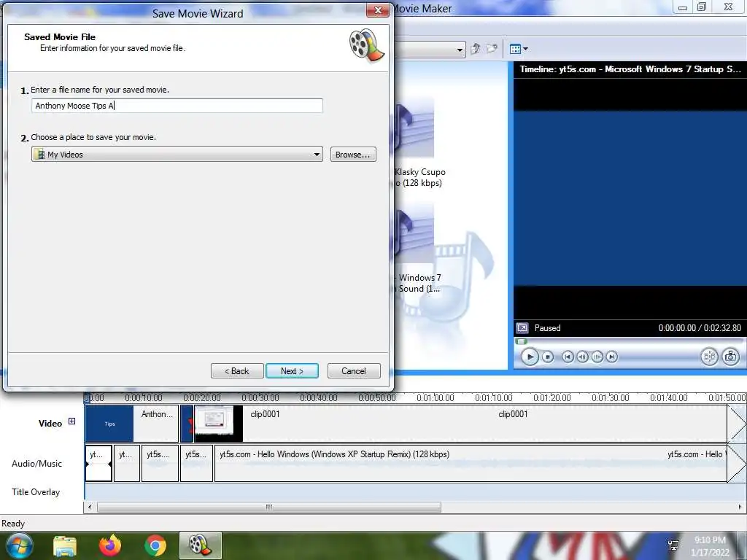Click the file name input field

pos(177,106)
